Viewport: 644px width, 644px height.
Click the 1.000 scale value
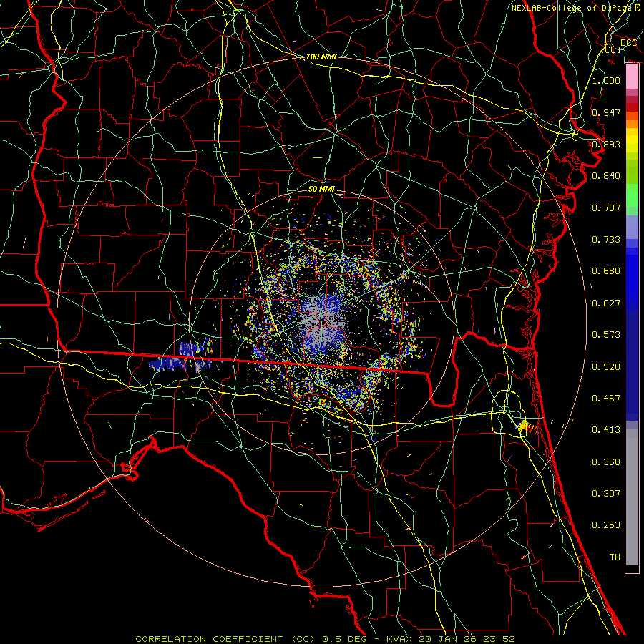point(606,80)
